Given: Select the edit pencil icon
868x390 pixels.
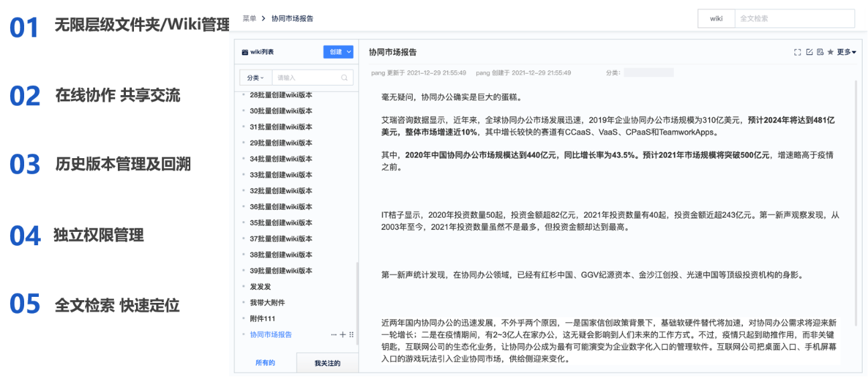Looking at the screenshot, I should tap(810, 52).
